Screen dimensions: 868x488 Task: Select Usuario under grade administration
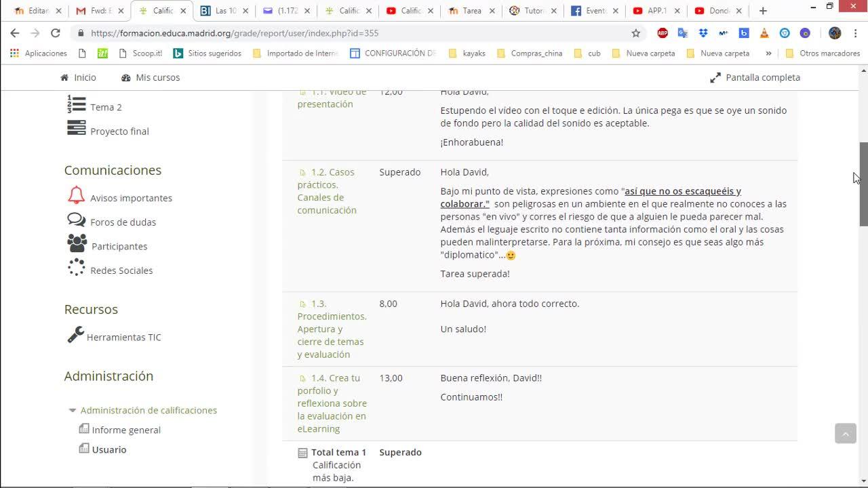click(109, 449)
